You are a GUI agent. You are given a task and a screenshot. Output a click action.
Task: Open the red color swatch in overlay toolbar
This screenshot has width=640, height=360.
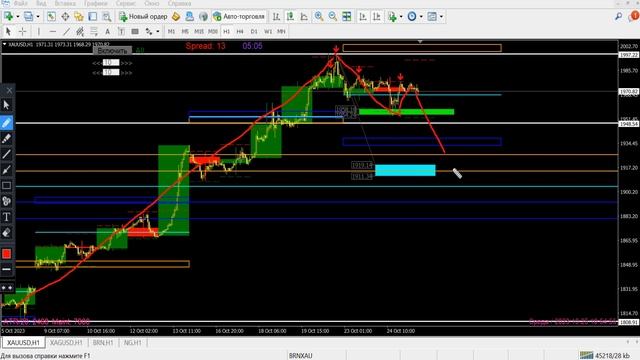(x=7, y=254)
